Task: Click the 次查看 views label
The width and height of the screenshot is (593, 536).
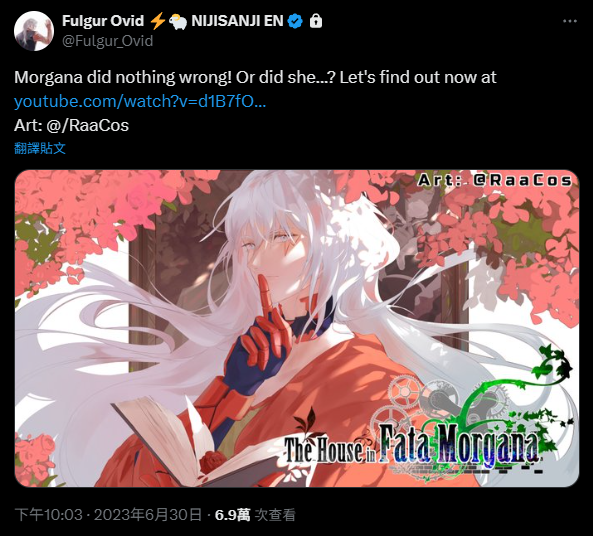Action: click(275, 515)
